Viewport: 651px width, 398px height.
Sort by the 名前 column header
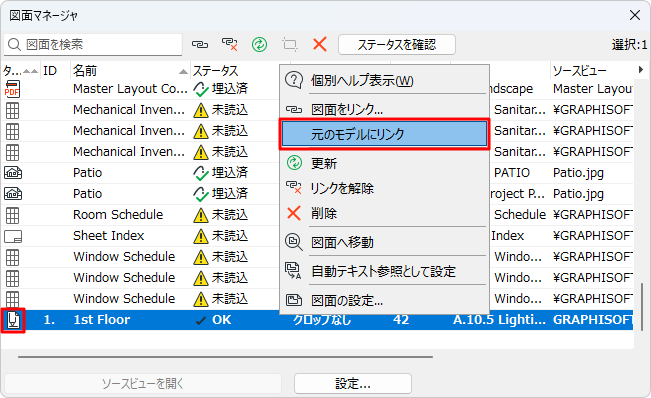130,71
